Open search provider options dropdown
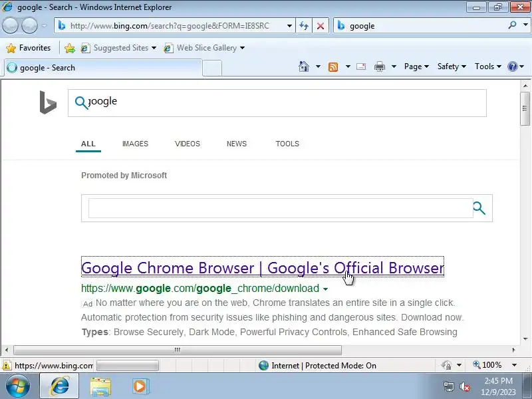The image size is (532, 399). [x=525, y=25]
